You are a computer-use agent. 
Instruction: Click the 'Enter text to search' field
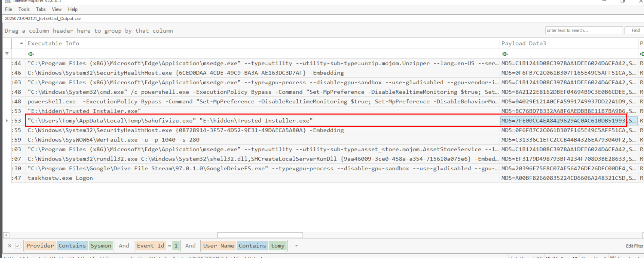[x=584, y=30]
